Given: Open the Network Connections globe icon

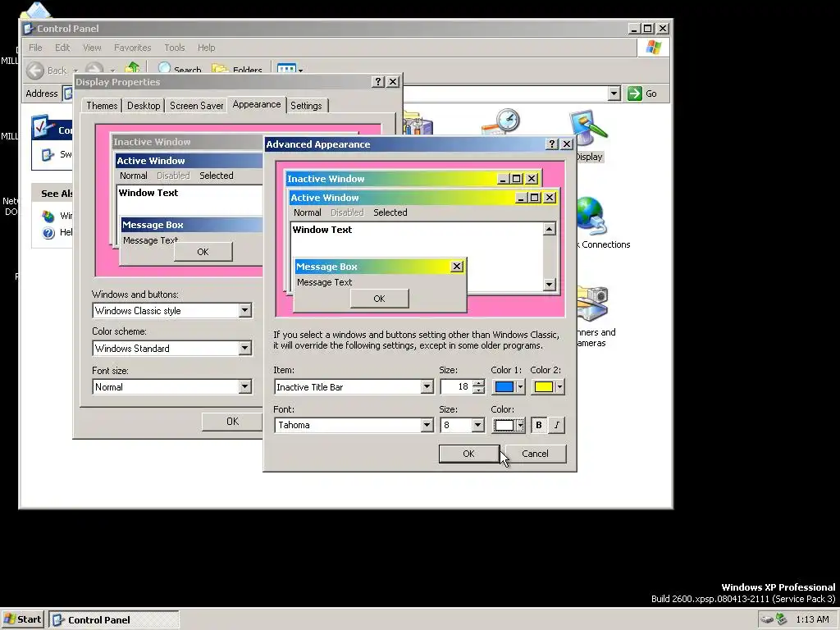Looking at the screenshot, I should tap(591, 217).
